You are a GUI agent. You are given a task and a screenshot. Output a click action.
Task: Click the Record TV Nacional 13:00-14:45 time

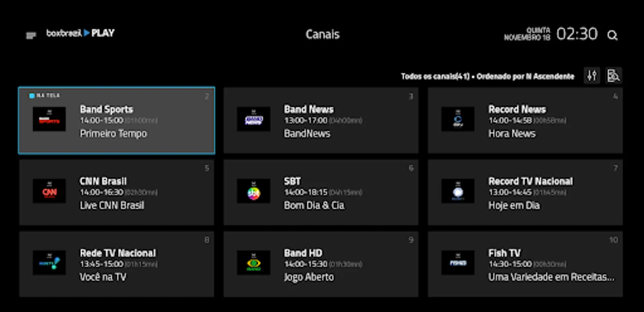click(510, 192)
